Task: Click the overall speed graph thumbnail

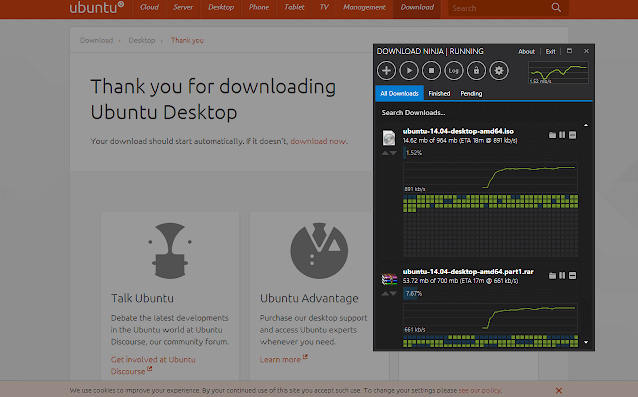Action: (x=558, y=72)
